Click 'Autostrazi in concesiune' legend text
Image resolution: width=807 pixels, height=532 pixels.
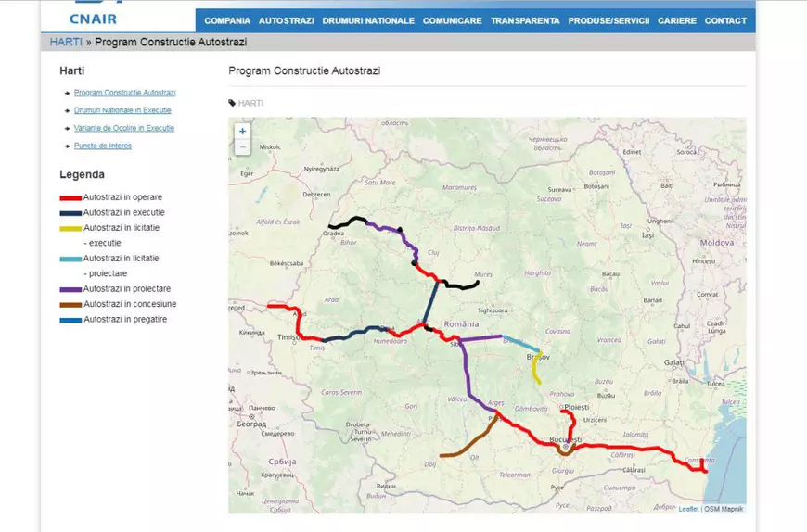[x=130, y=304]
